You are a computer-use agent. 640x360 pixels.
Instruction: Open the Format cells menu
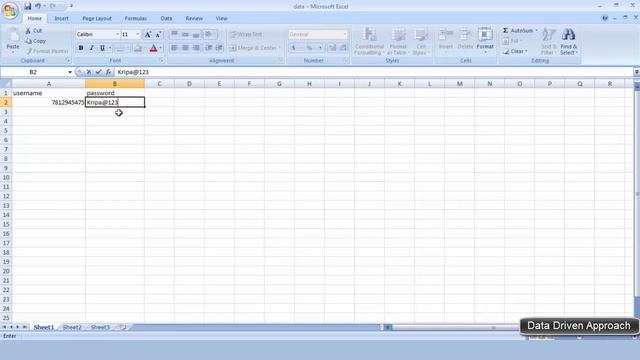pos(485,41)
